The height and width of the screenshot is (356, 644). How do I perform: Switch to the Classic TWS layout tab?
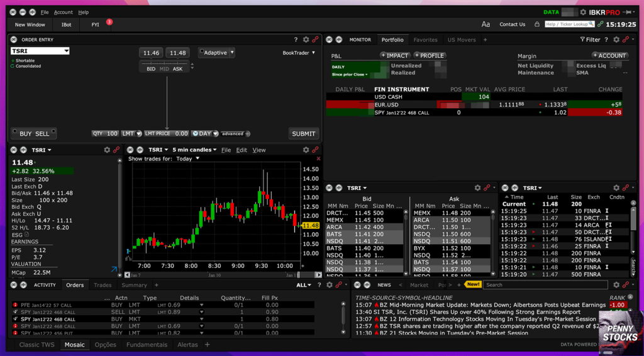[36, 345]
